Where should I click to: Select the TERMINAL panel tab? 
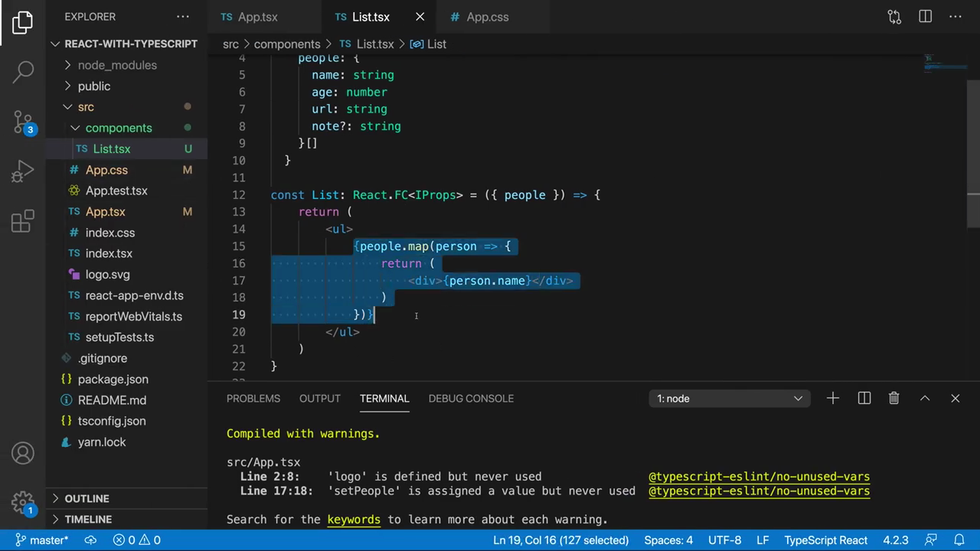tap(384, 398)
